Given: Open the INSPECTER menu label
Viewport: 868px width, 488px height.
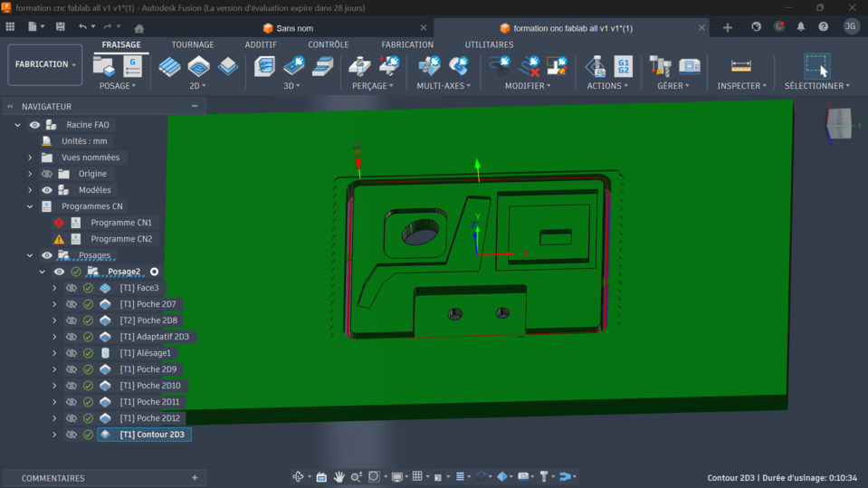Looking at the screenshot, I should (x=742, y=86).
